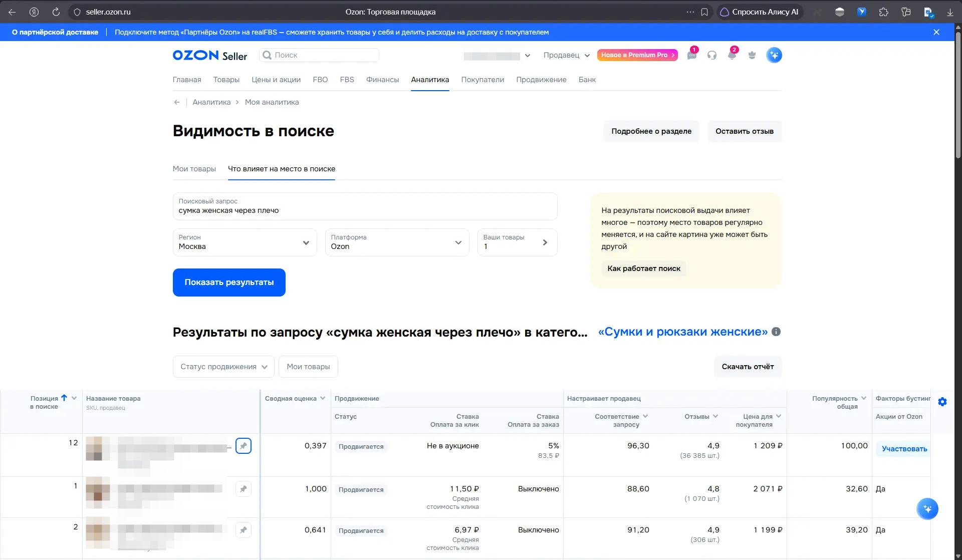962x560 pixels.
Task: Toggle the 'Мои товары' filter chip
Action: [308, 367]
